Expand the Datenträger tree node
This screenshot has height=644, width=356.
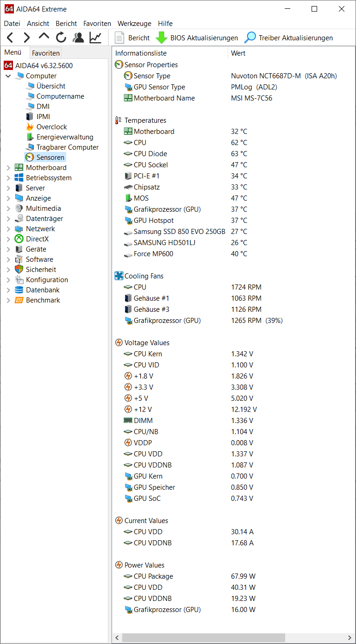8,219
